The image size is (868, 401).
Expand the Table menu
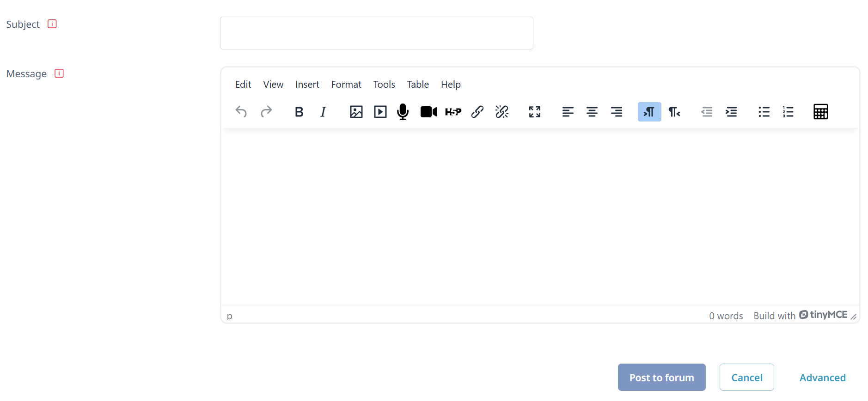click(418, 85)
